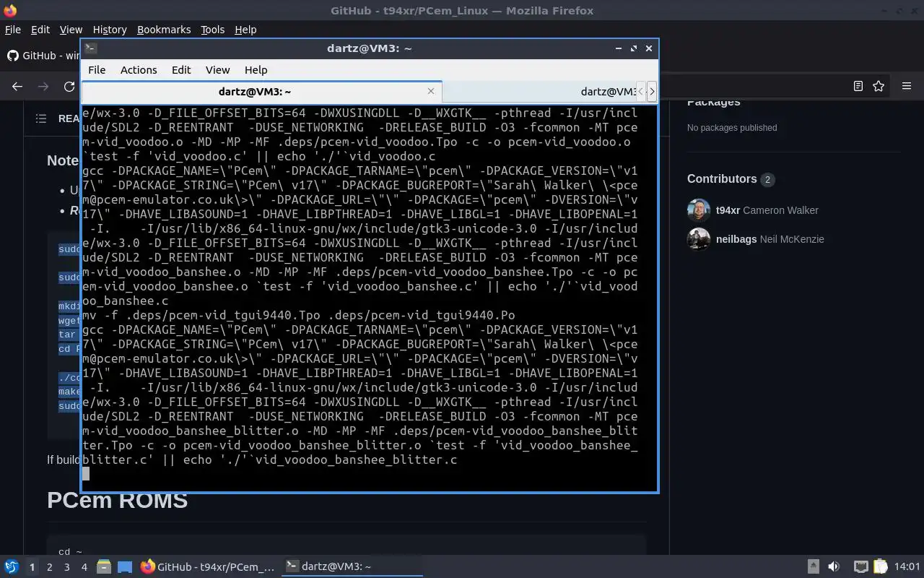This screenshot has height=578, width=924.
Task: Click t94xr contributor avatar
Action: pyautogui.click(x=699, y=210)
